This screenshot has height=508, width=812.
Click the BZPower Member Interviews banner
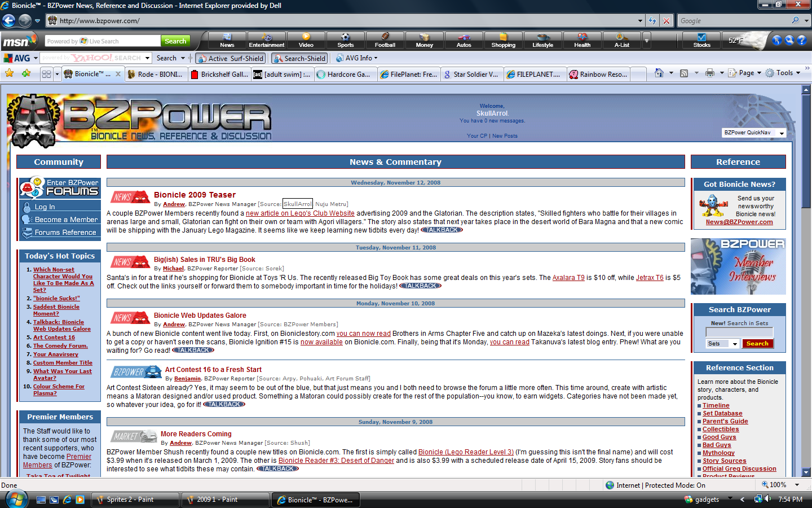(x=738, y=266)
